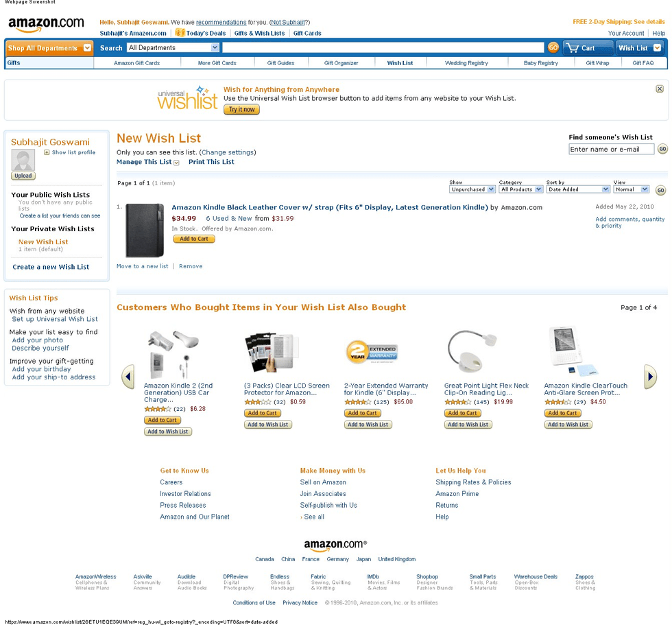Viewport: 672px width, 625px height.
Task: Click the Try it now button
Action: tap(241, 109)
